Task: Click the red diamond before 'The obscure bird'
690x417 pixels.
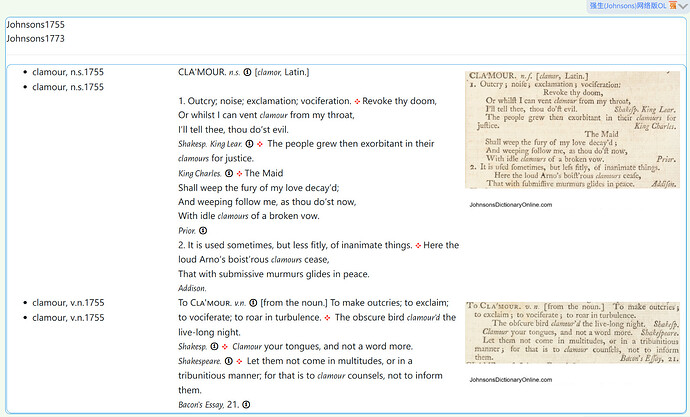Action: pyautogui.click(x=327, y=318)
